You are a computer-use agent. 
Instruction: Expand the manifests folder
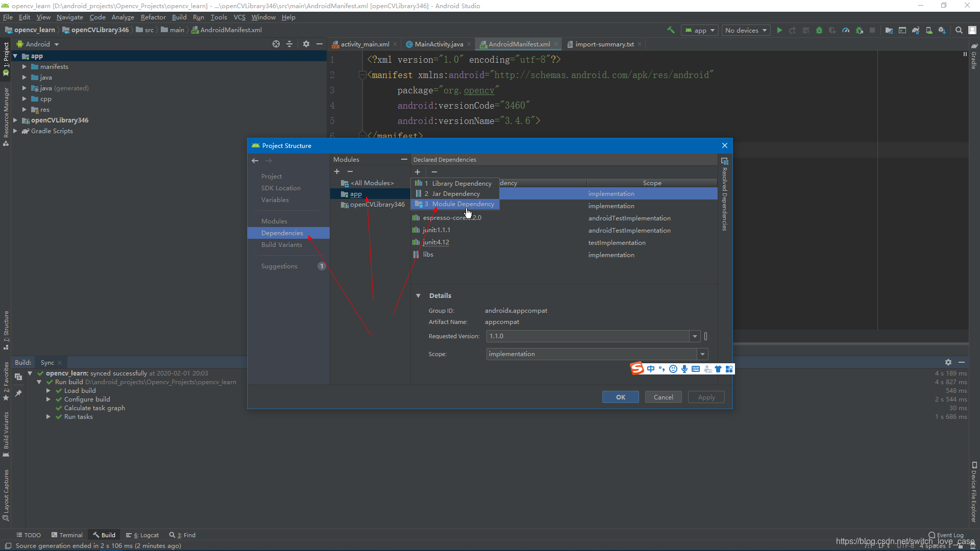point(24,66)
